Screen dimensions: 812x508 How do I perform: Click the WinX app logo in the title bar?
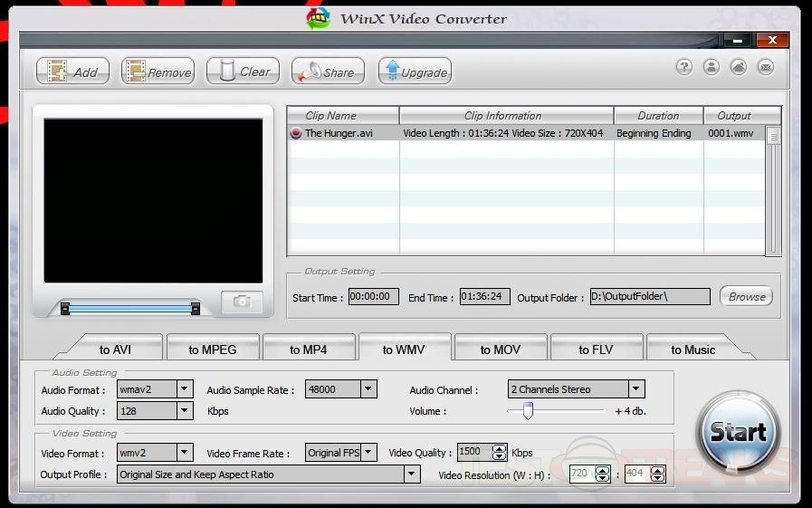point(318,19)
